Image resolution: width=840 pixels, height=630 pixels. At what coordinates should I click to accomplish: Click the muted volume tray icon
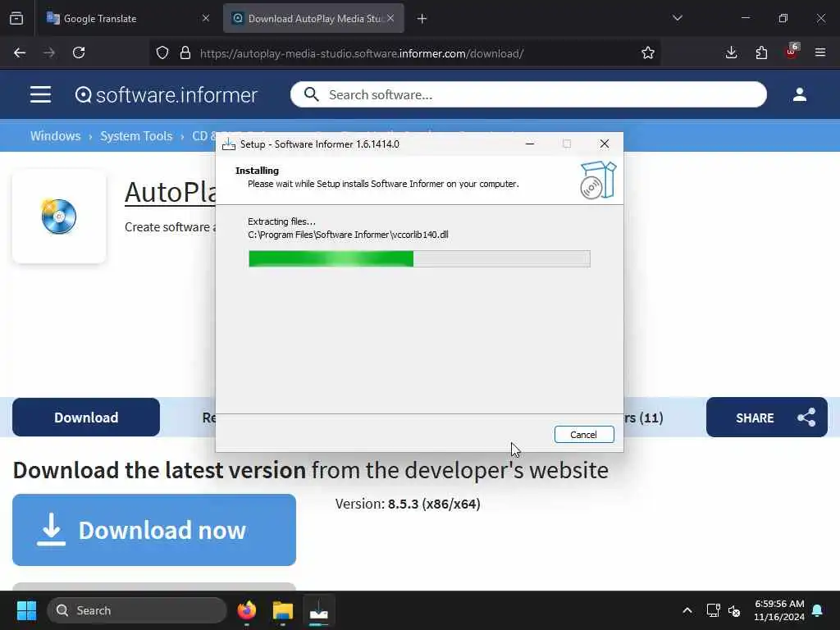click(x=734, y=610)
